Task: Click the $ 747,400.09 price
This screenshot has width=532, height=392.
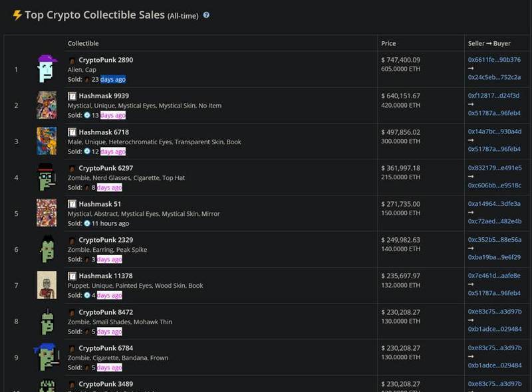Action: pyautogui.click(x=401, y=60)
